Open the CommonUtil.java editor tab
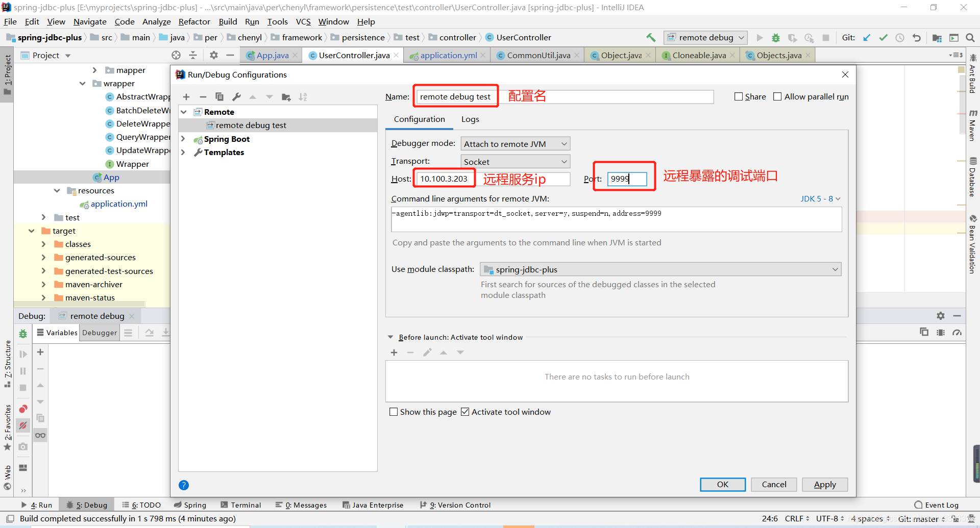This screenshot has height=528, width=980. click(x=538, y=55)
